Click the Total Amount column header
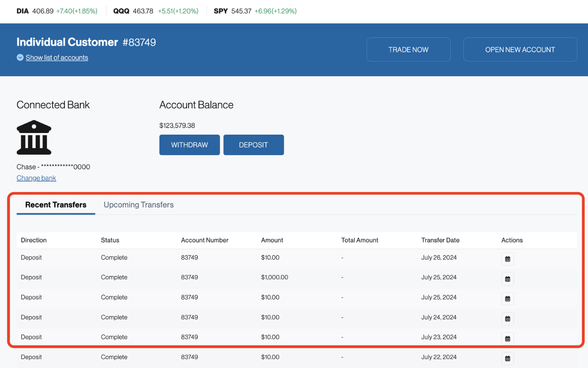The height and width of the screenshot is (368, 588). (x=359, y=240)
